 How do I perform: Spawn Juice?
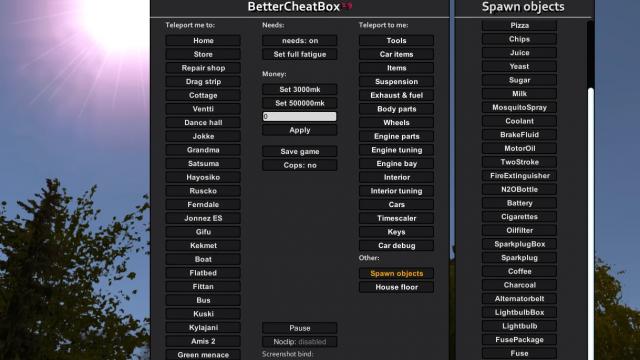(x=519, y=53)
